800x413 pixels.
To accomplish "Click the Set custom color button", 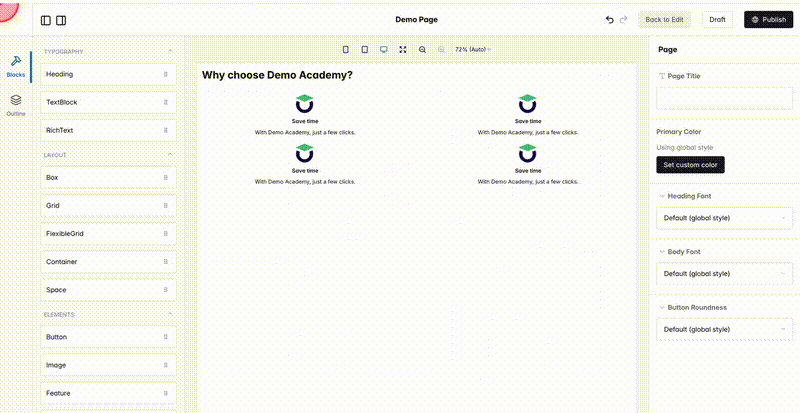I will pyautogui.click(x=690, y=165).
